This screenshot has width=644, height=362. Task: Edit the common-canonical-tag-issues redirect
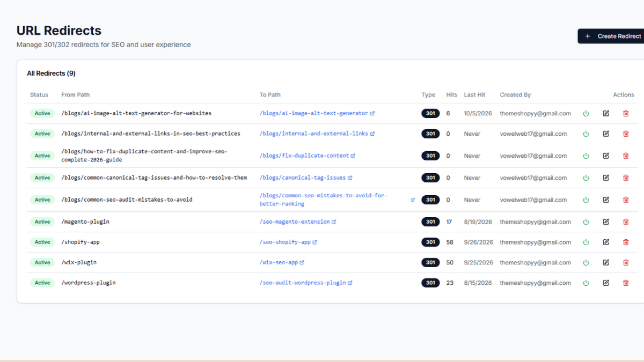click(606, 178)
